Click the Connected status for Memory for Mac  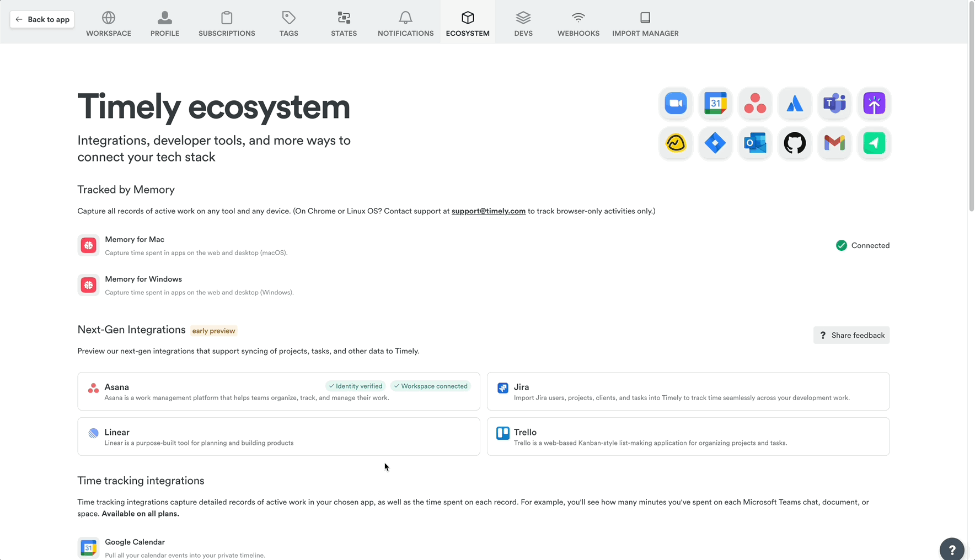pyautogui.click(x=863, y=245)
